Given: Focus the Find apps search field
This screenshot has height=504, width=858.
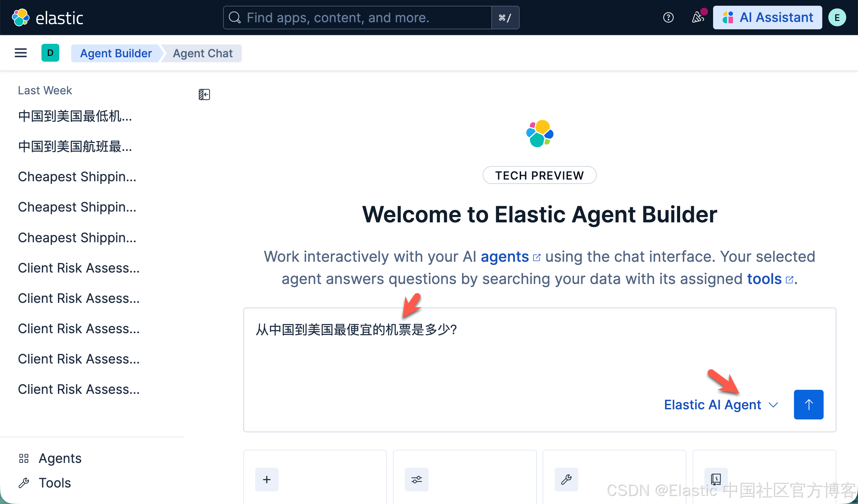Looking at the screenshot, I should pos(358,18).
